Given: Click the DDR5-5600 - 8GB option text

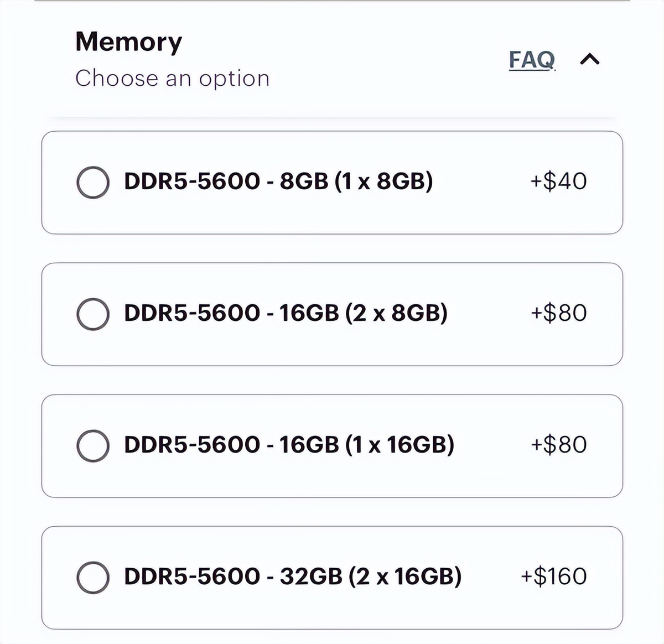Looking at the screenshot, I should [278, 180].
